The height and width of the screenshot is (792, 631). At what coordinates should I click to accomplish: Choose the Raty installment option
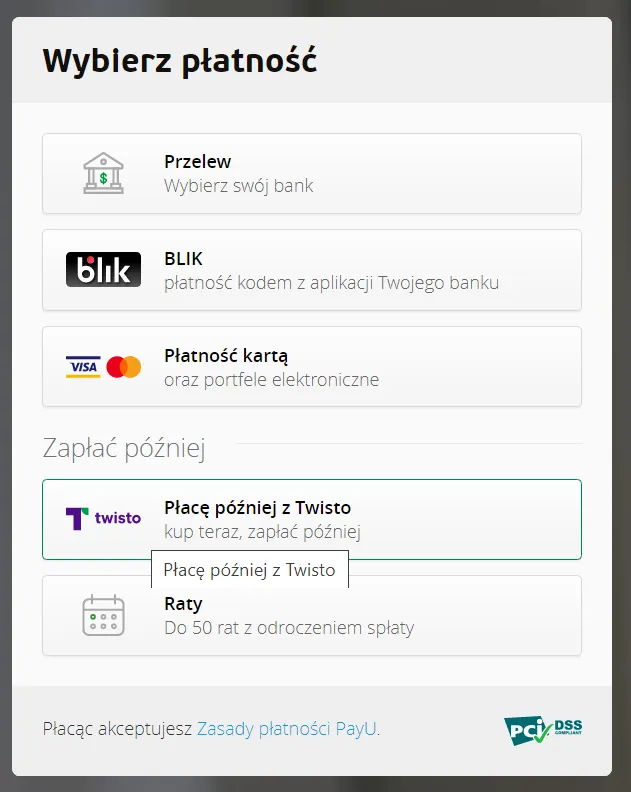click(183, 604)
